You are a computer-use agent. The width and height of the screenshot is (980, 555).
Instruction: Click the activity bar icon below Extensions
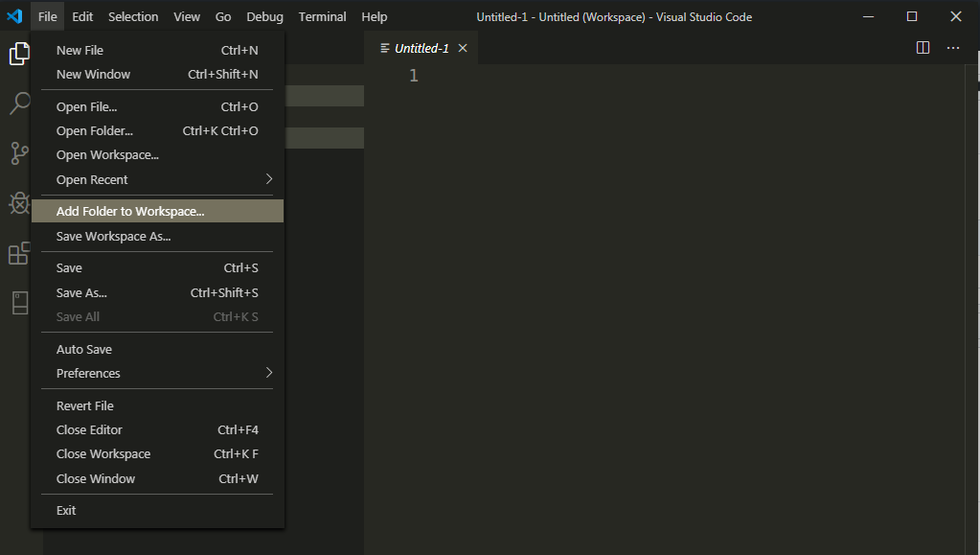pyautogui.click(x=20, y=303)
